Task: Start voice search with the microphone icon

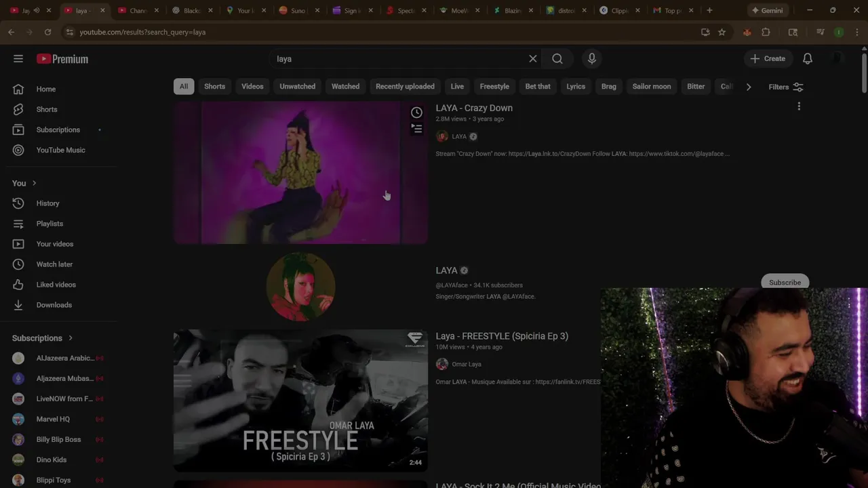Action: pos(592,59)
